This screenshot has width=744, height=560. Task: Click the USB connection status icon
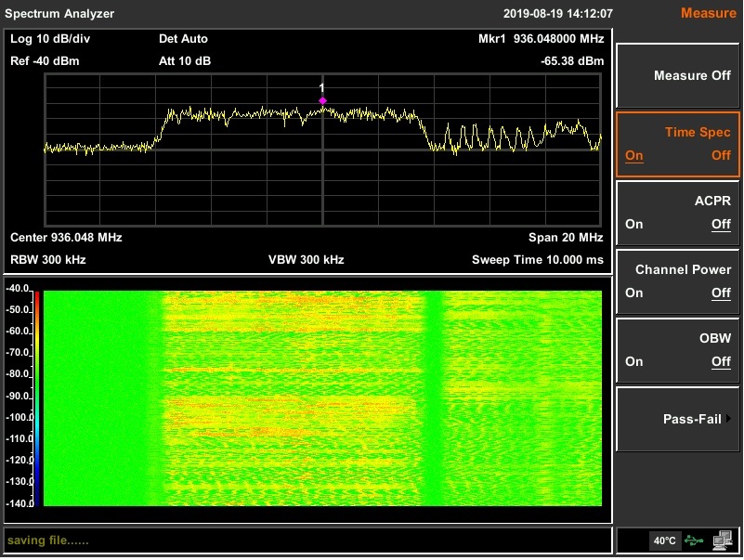point(694,540)
